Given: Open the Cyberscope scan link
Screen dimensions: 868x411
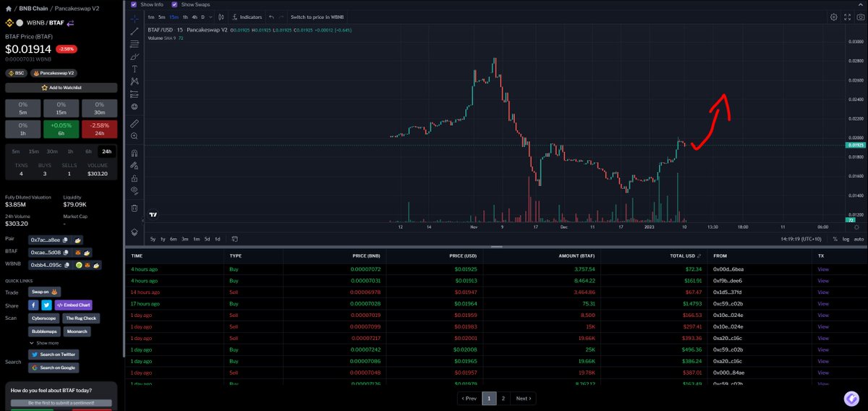Looking at the screenshot, I should (43, 318).
